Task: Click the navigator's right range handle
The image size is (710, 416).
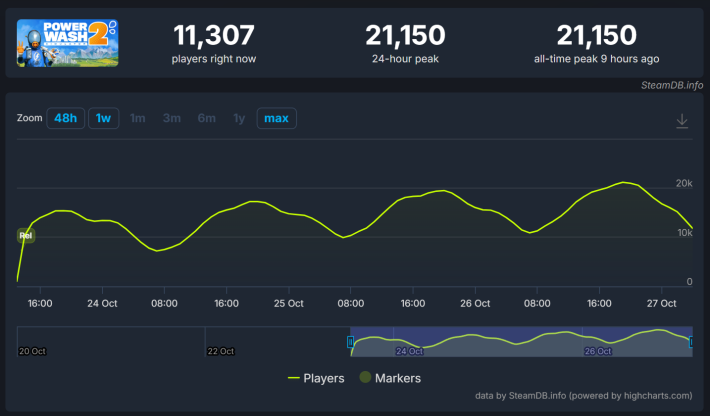Action: point(691,342)
